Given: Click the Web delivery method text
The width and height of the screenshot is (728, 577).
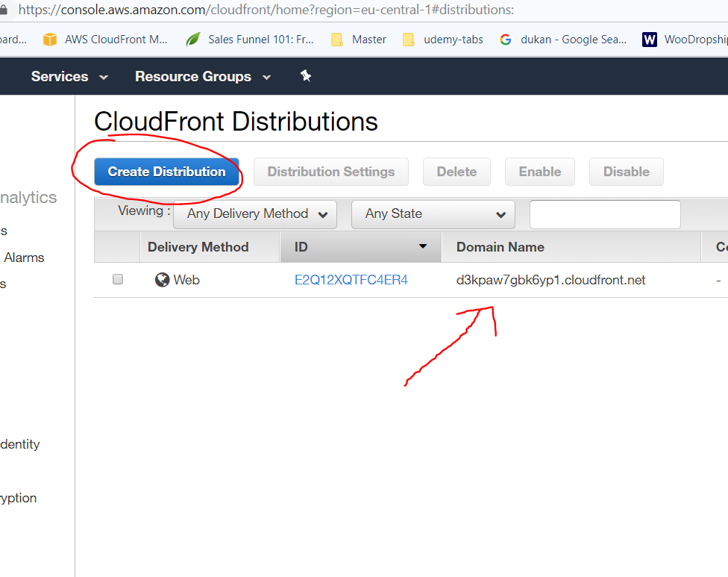Looking at the screenshot, I should (x=186, y=280).
